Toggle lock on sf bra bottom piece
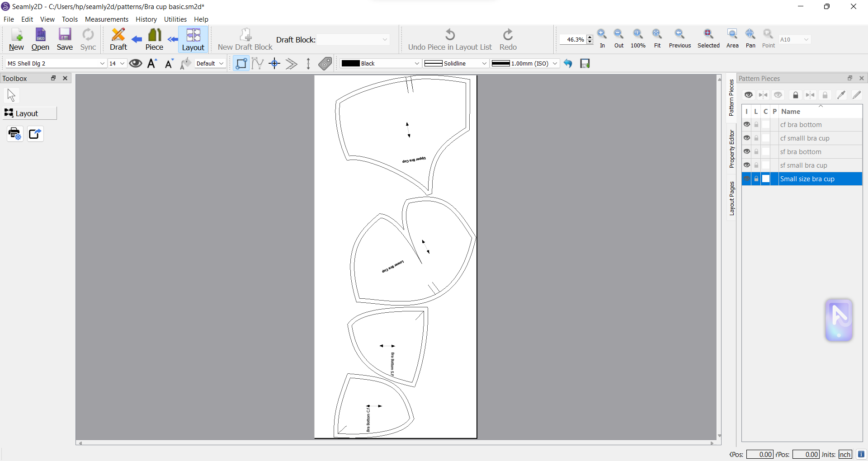This screenshot has width=868, height=461. click(x=756, y=152)
